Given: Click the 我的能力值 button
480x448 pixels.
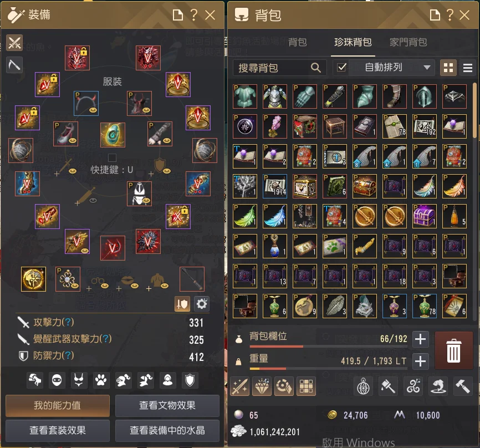Looking at the screenshot, I should (58, 405).
